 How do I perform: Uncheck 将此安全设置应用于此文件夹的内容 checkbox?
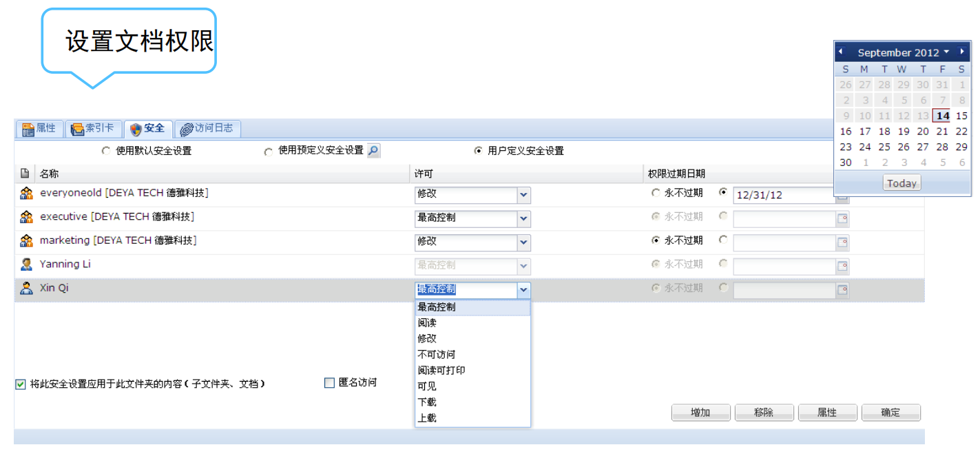tap(20, 384)
